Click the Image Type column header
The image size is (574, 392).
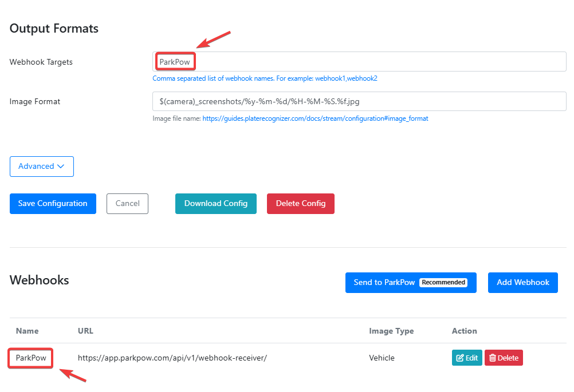click(x=391, y=331)
